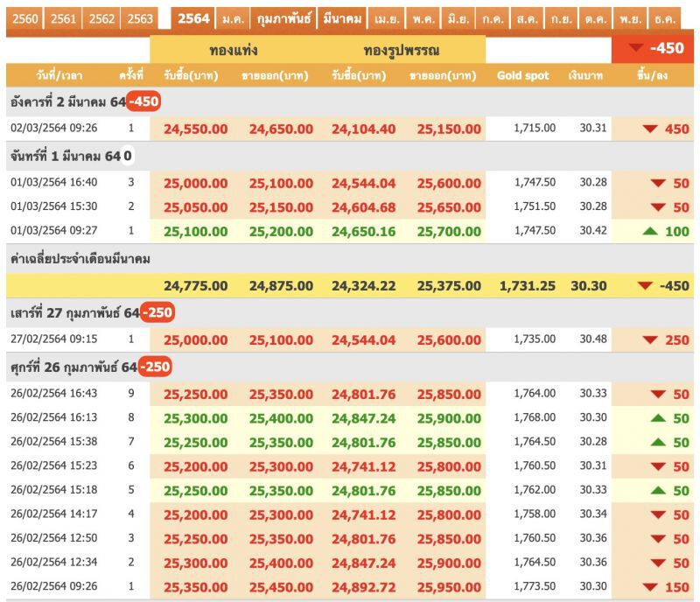The width and height of the screenshot is (700, 602).
Task: Click the green up arrow in the 01/03/2564 09:27 row
Action: coord(650,231)
